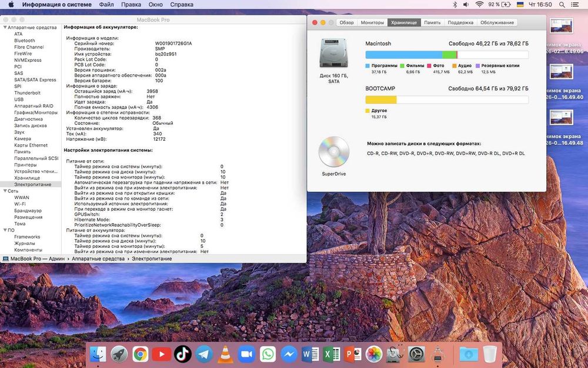This screenshot has height=368, width=588.
Task: Click the BOOTCAMP storage usage bar
Action: tap(447, 100)
